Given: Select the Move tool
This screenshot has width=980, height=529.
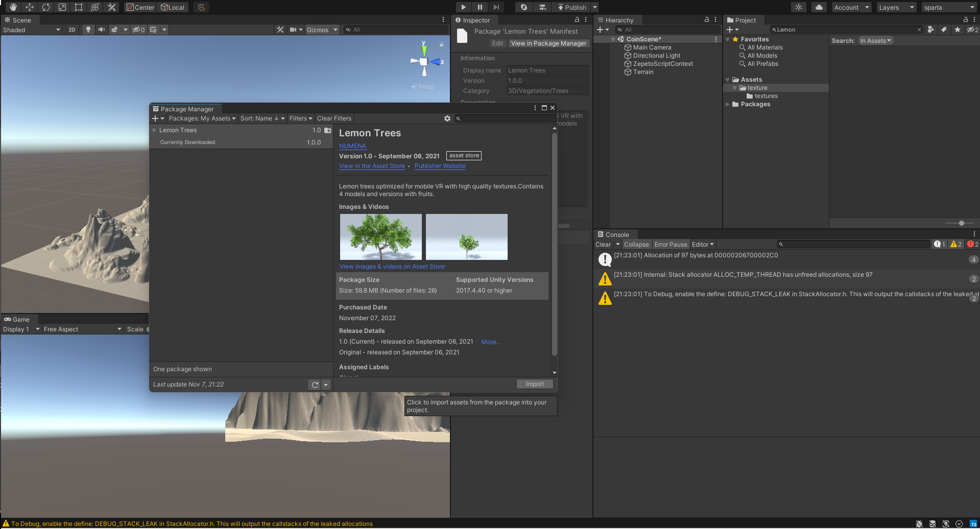Looking at the screenshot, I should pos(29,7).
